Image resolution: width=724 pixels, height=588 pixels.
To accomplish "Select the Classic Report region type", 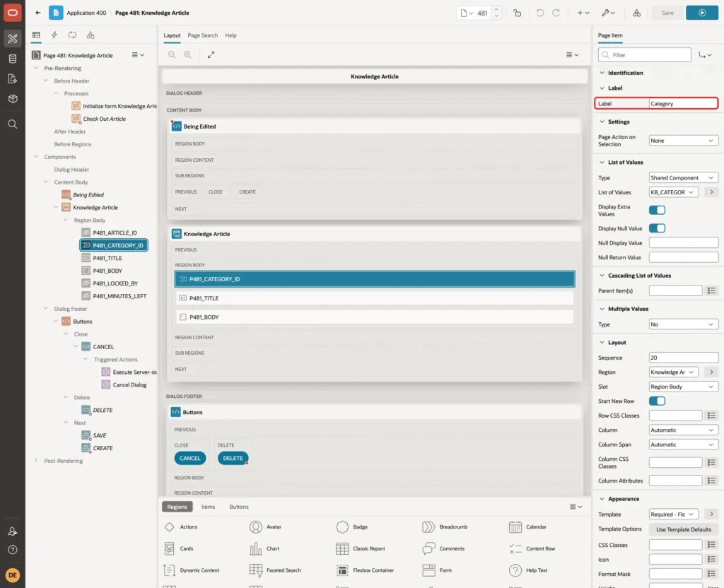I will [361, 548].
